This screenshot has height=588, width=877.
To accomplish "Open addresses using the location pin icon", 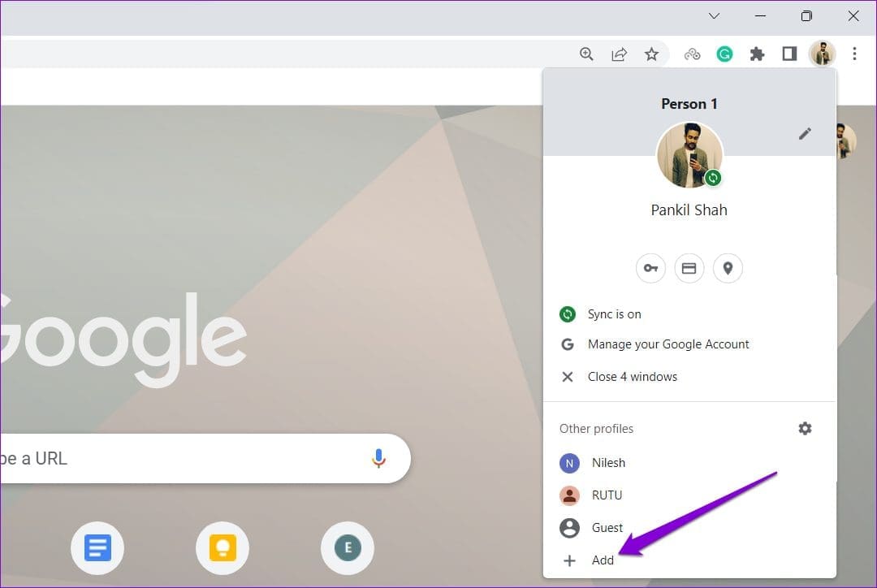I will click(x=728, y=268).
